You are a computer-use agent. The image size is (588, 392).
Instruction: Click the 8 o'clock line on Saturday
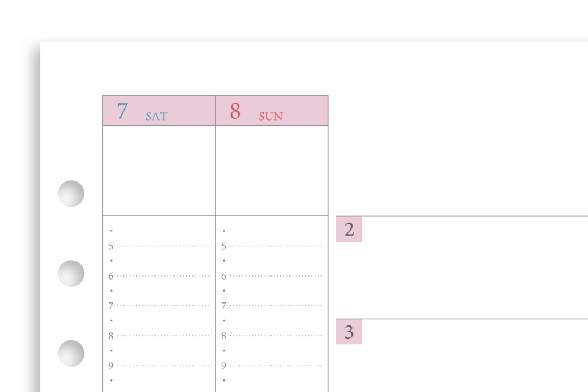[159, 336]
